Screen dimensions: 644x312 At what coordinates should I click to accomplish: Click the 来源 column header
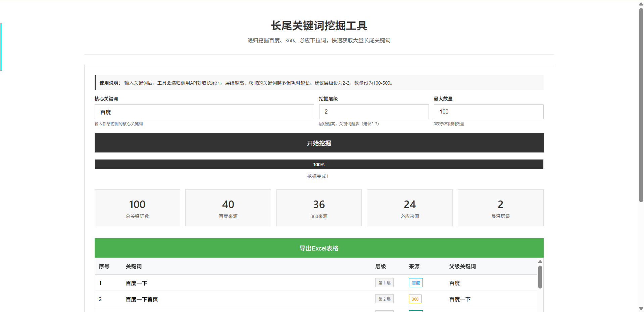413,266
